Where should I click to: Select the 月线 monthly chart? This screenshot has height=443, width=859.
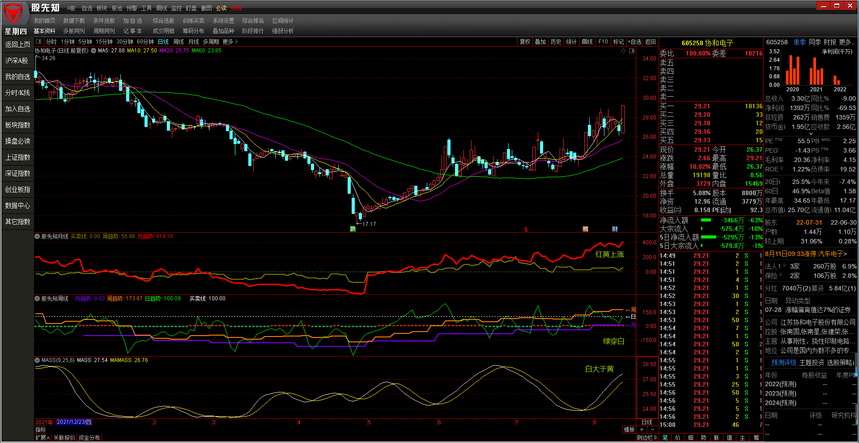[x=193, y=42]
